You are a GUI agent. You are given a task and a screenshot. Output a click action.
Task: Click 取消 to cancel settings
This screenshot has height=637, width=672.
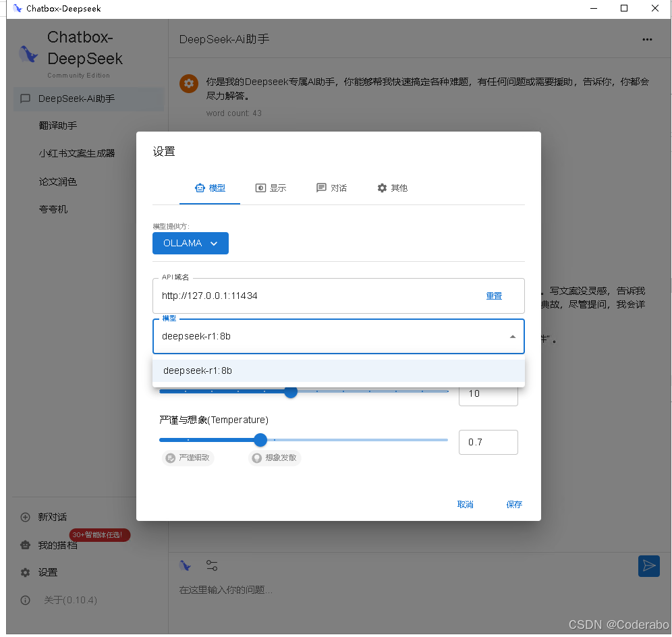(x=465, y=505)
